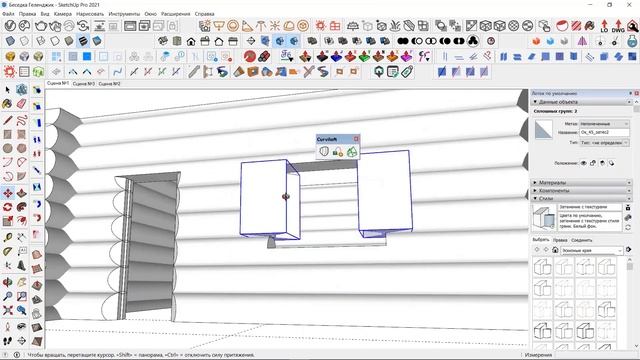Select the Orbit tool in left toolbar
The image size is (640, 360).
(7, 282)
